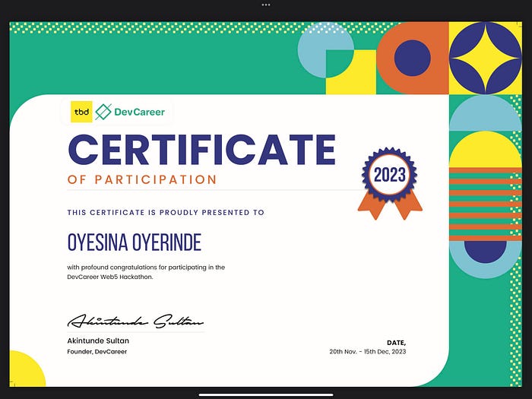Click the large CERTIFICATE heading

click(202, 150)
